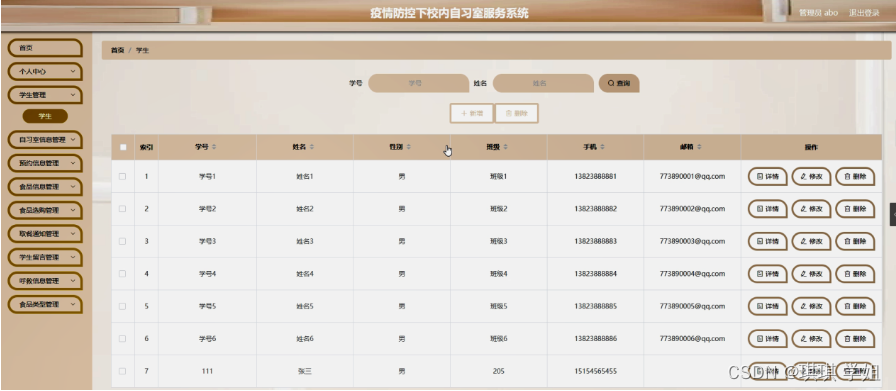Expand the 呼救信息管理 sidebar menu
896x391 pixels.
click(x=45, y=281)
